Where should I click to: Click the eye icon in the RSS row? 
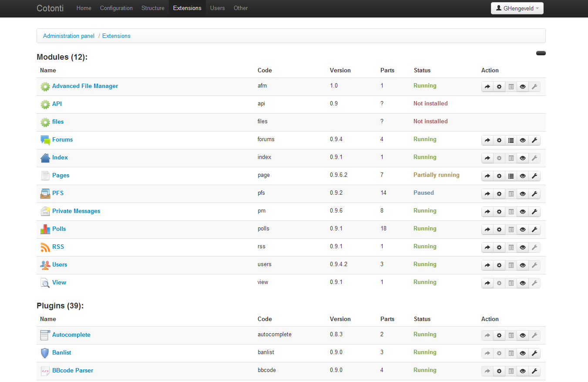click(x=523, y=247)
